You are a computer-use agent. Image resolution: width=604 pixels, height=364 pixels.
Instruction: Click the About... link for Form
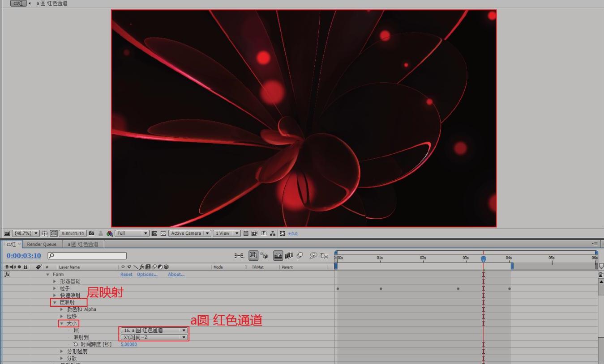176,275
